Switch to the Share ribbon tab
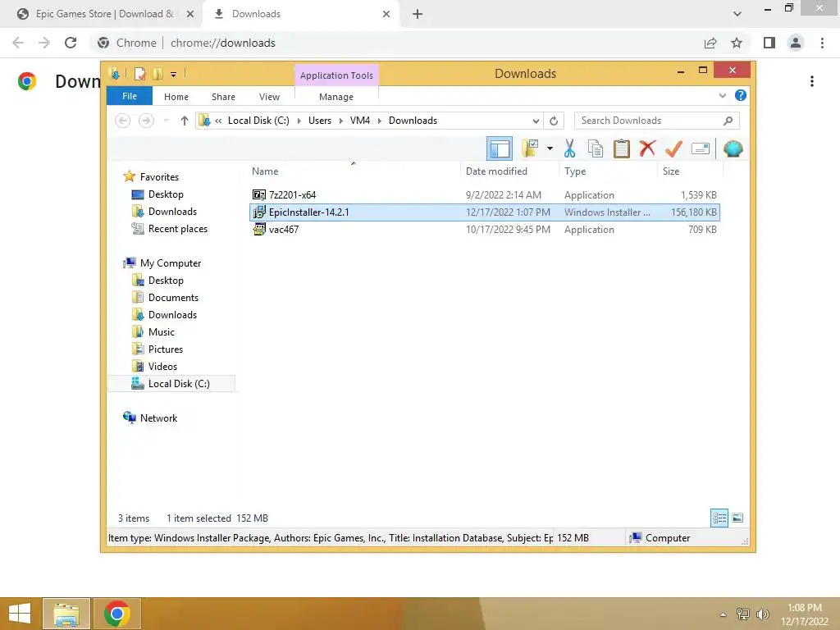Viewport: 840px width, 630px height. [223, 97]
